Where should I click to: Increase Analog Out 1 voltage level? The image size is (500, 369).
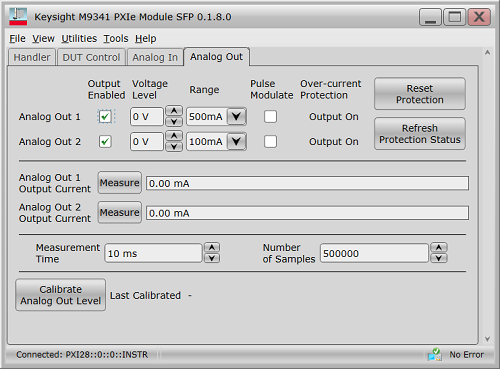tap(174, 111)
